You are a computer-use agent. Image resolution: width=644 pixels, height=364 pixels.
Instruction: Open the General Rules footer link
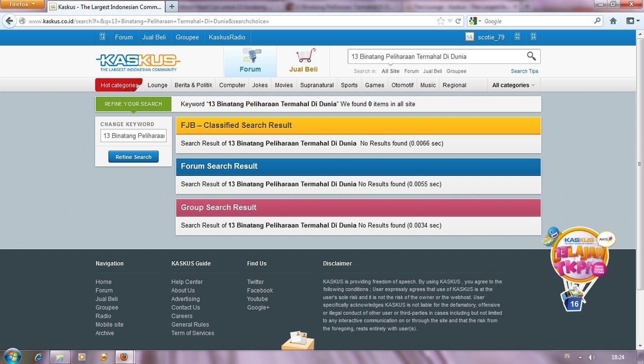tap(190, 325)
